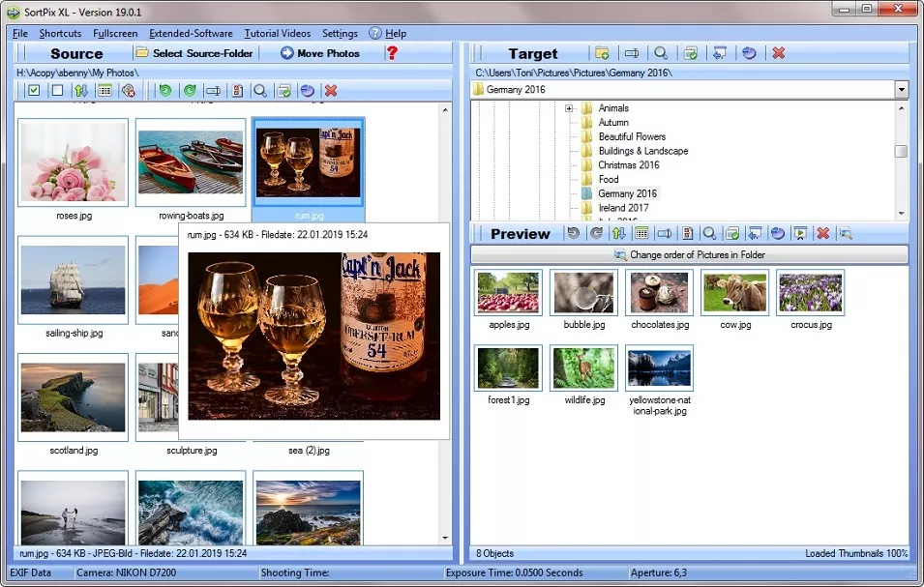Select yellowstone-national-park.jpg thumbnail
The image size is (924, 587).
(x=660, y=368)
